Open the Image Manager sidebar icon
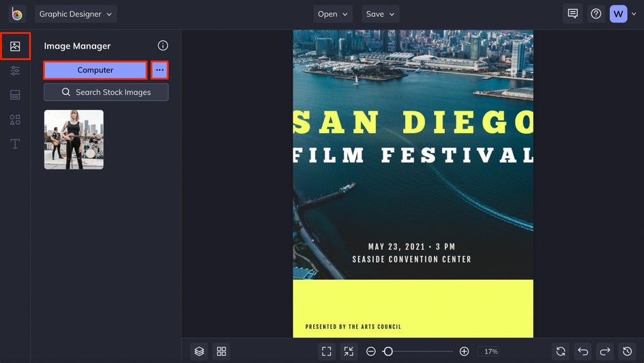Image resolution: width=644 pixels, height=363 pixels. 15,46
